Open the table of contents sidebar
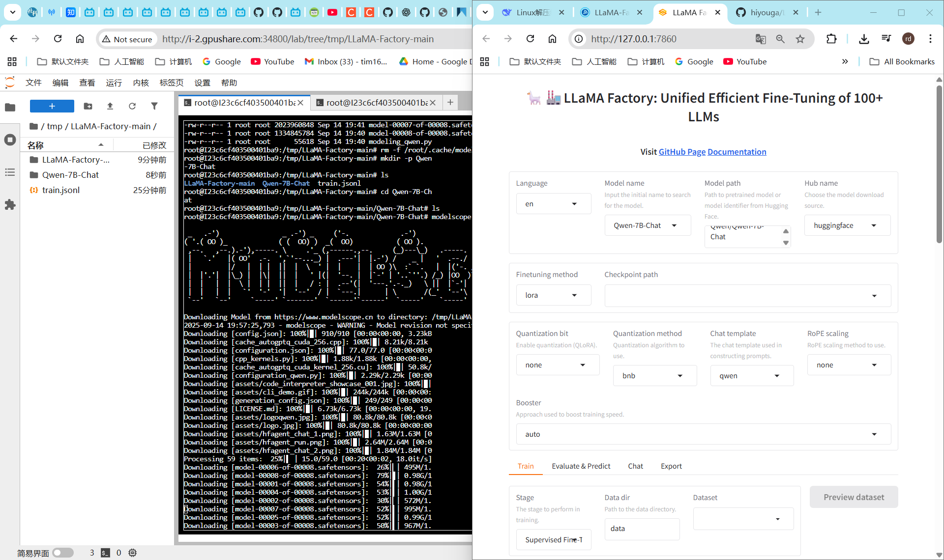Image resolution: width=944 pixels, height=560 pixels. click(10, 172)
